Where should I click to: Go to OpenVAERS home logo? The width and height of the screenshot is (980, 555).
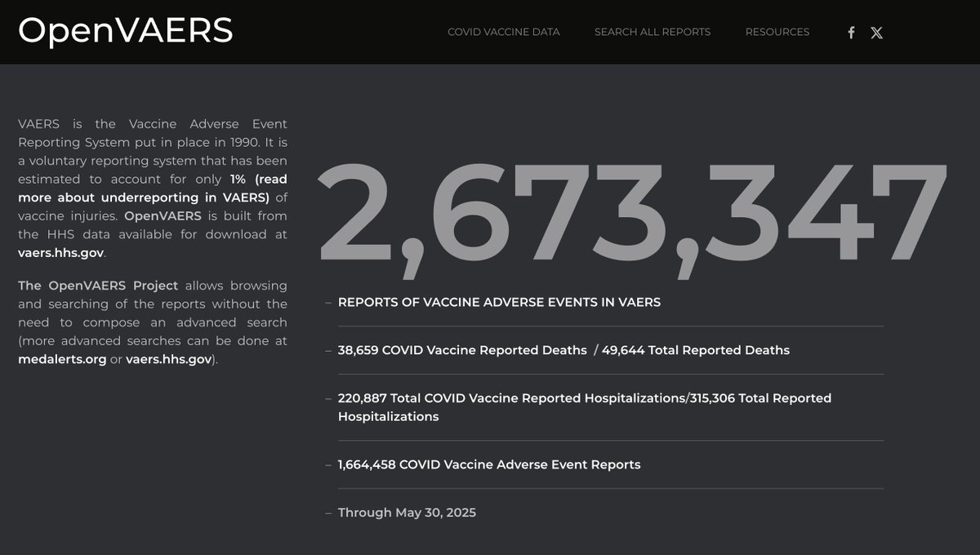tap(126, 31)
